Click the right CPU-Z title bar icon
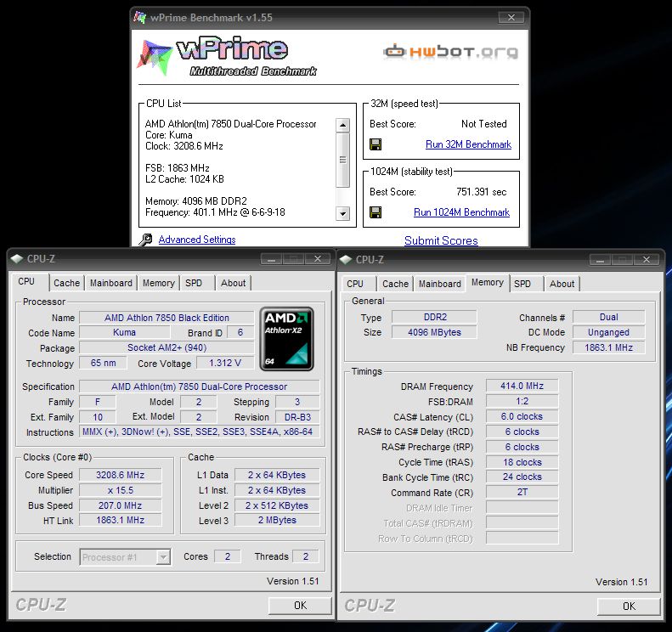This screenshot has height=632, width=672. [346, 260]
